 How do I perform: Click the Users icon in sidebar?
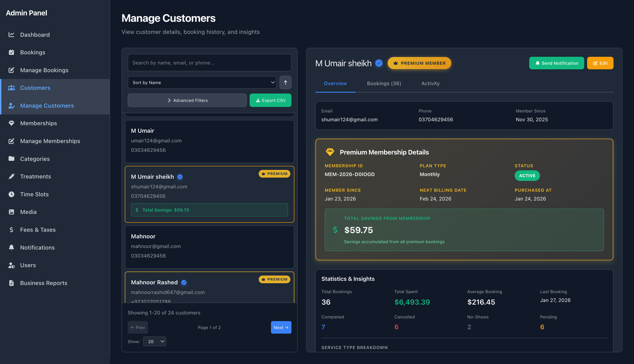12,265
